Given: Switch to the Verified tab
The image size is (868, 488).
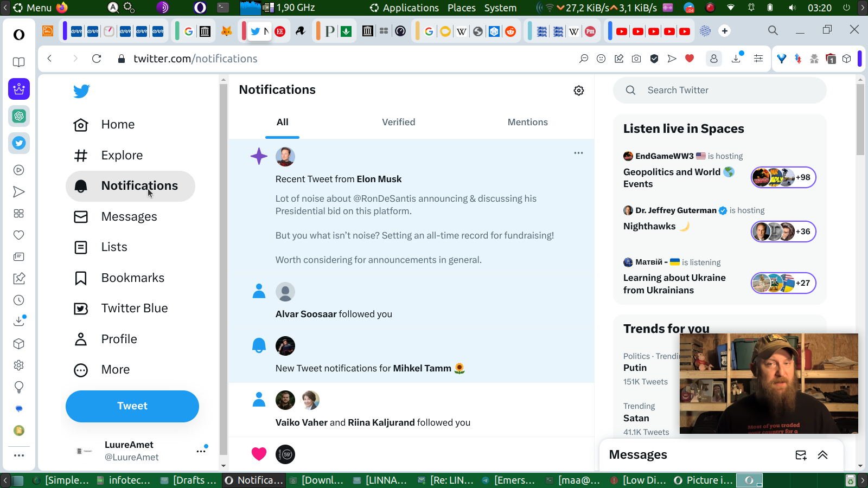Looking at the screenshot, I should [399, 123].
